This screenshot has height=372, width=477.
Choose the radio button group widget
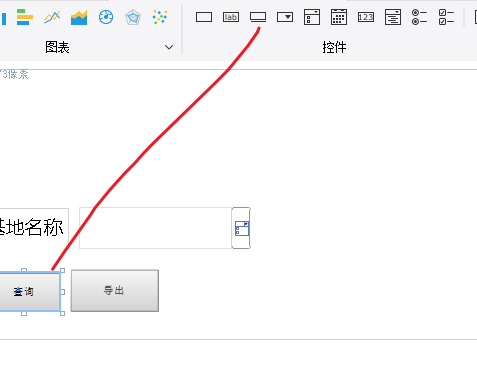coord(419,17)
